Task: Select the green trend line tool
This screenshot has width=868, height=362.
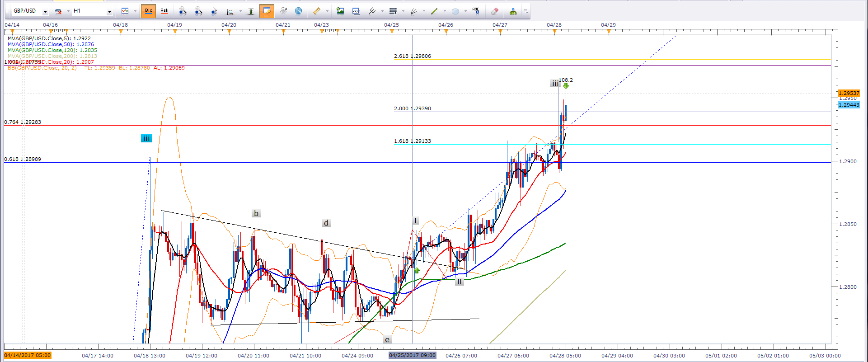Action: click(434, 11)
